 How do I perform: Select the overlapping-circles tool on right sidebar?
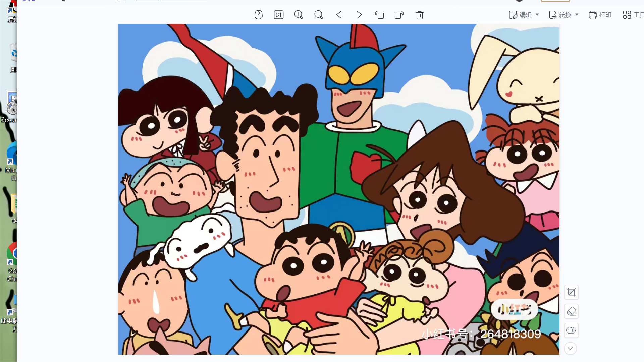571,330
